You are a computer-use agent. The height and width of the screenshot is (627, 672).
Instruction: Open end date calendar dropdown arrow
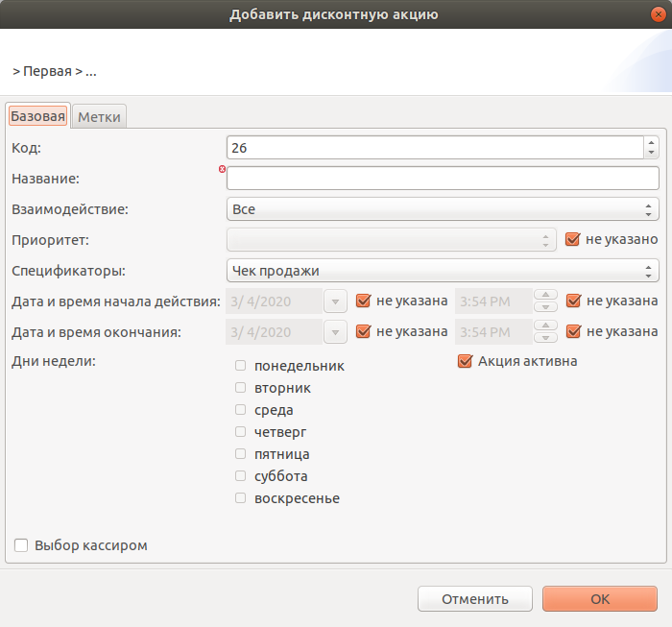tap(335, 332)
